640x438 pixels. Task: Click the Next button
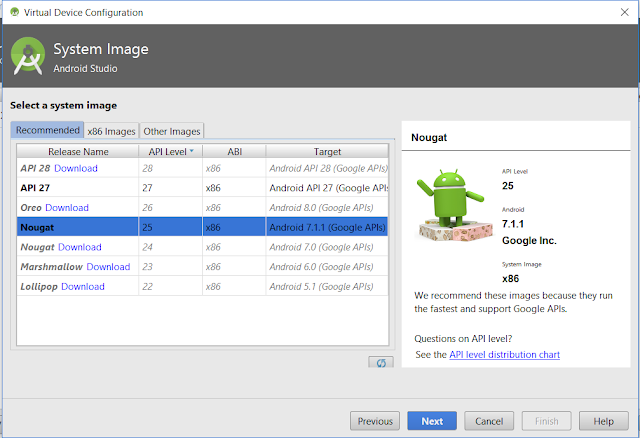pyautogui.click(x=432, y=421)
